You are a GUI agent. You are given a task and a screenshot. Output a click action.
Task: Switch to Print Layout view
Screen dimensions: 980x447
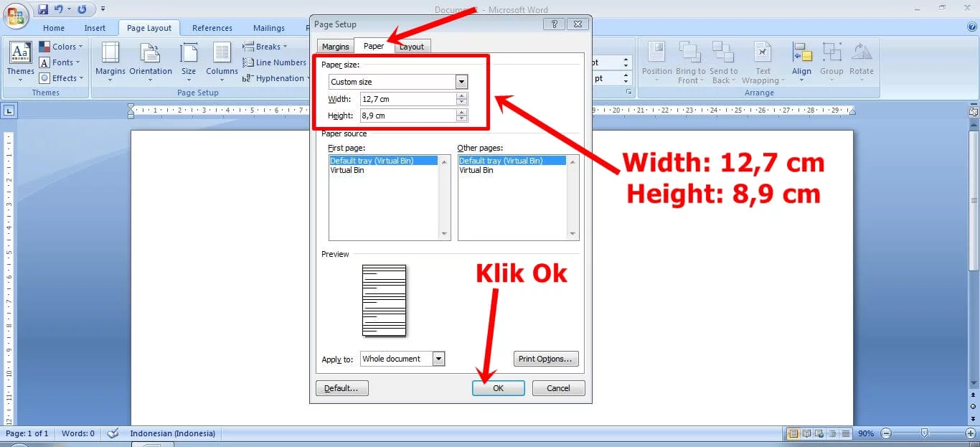tap(793, 433)
